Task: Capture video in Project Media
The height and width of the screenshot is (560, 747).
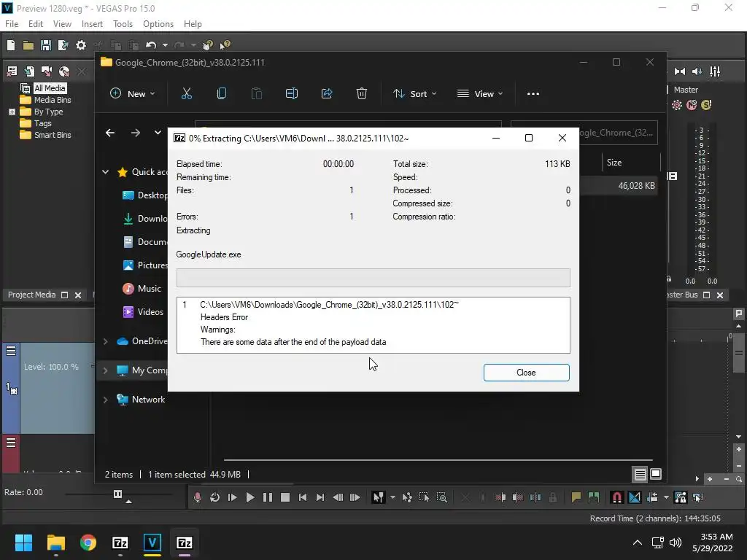Action: click(47, 71)
